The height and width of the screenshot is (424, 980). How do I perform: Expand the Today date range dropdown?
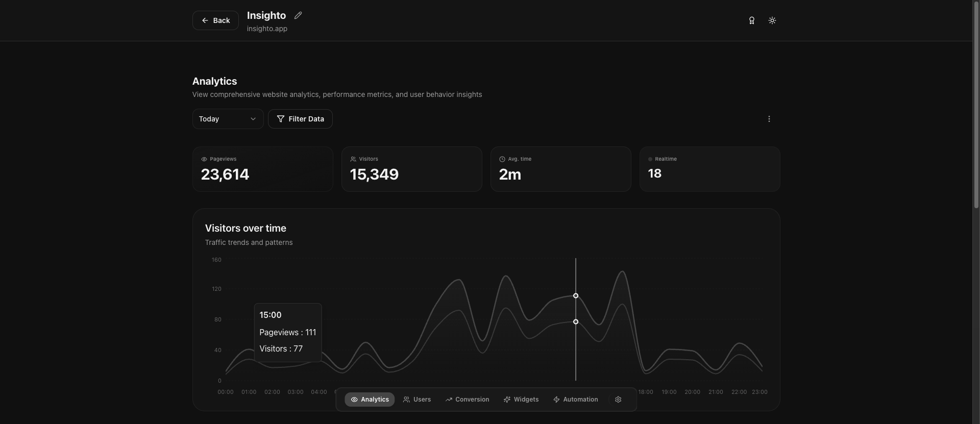(x=227, y=119)
